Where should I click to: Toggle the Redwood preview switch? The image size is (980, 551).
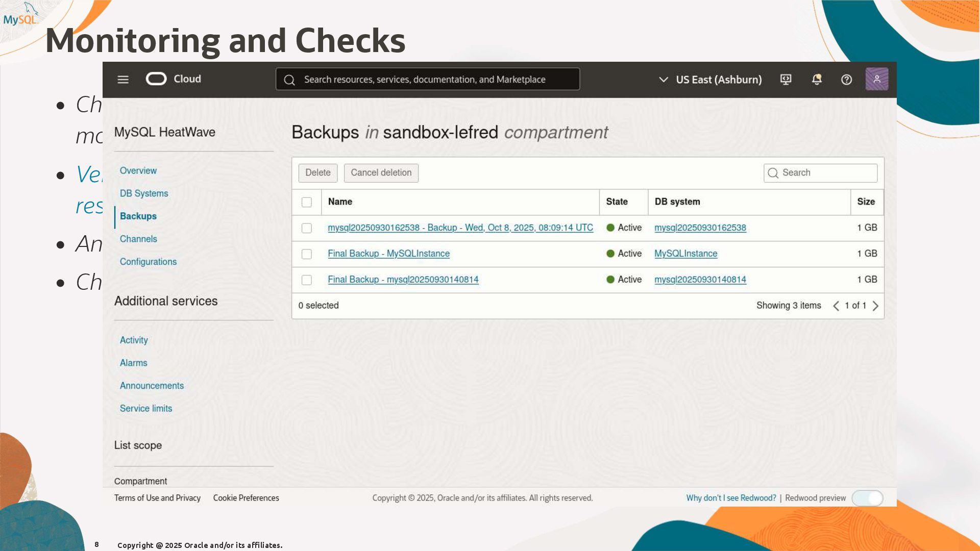(x=867, y=498)
